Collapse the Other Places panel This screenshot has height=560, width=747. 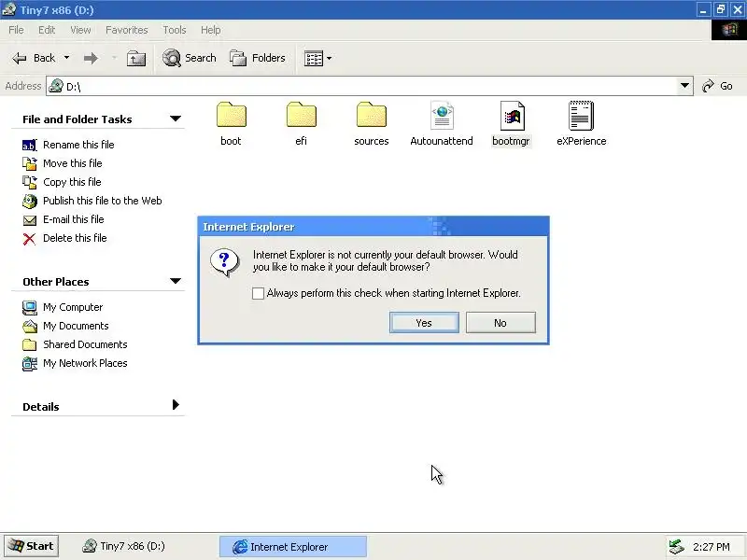tap(176, 281)
